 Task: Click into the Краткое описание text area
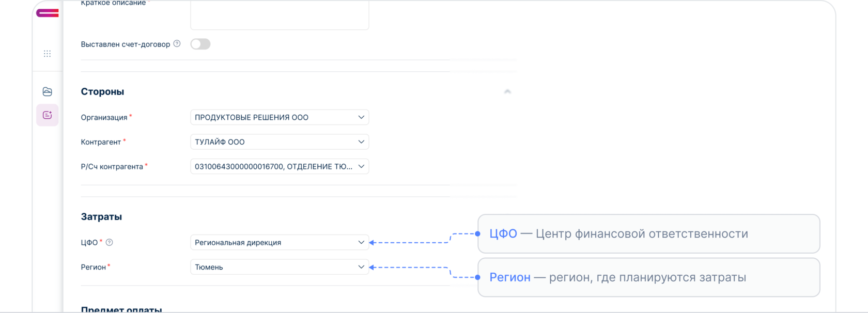pos(279,15)
